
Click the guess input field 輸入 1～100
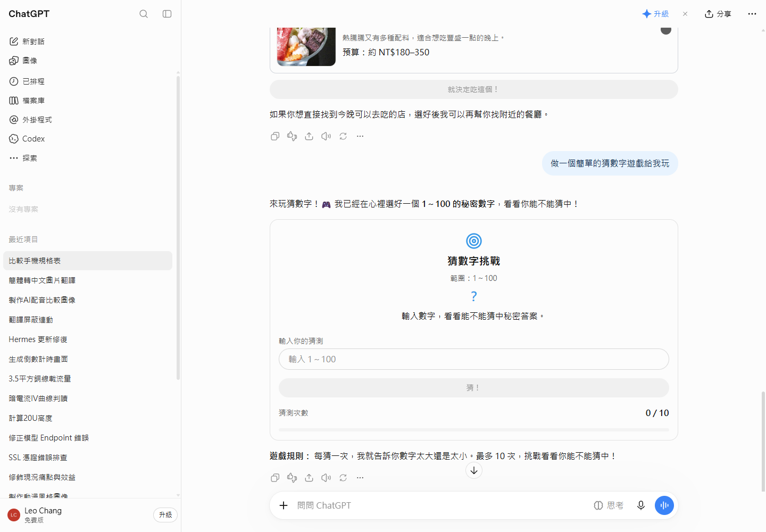pyautogui.click(x=473, y=359)
